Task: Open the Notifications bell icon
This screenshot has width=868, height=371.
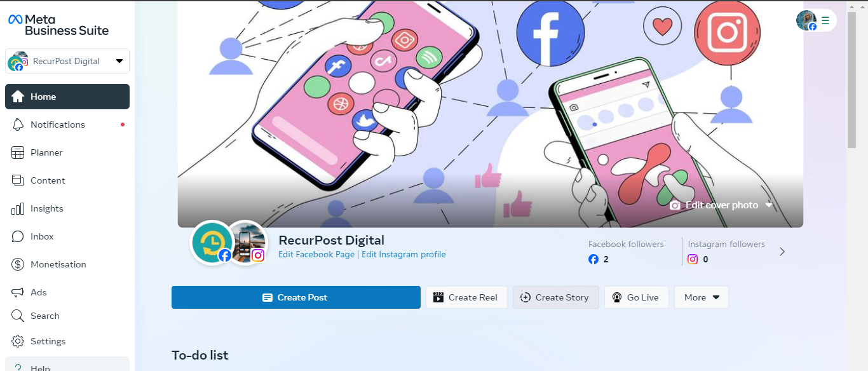Action: pos(18,125)
